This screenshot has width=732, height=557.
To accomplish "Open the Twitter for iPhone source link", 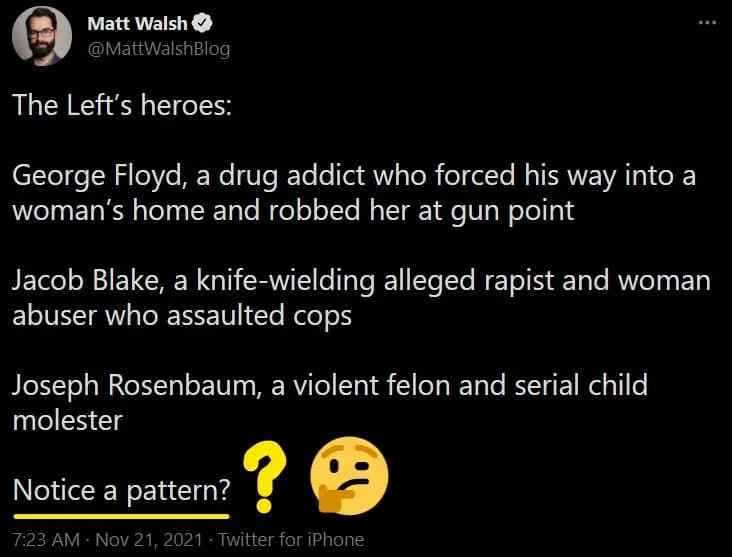I will [x=290, y=540].
